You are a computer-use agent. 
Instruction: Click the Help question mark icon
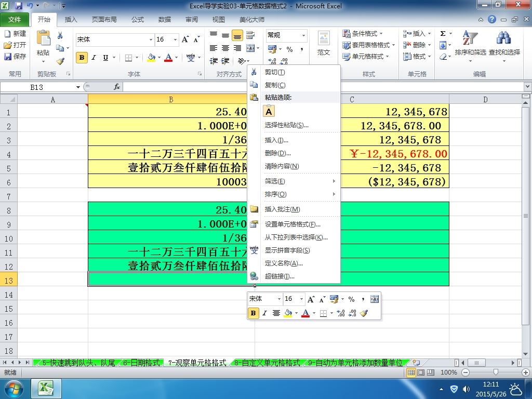(492, 19)
